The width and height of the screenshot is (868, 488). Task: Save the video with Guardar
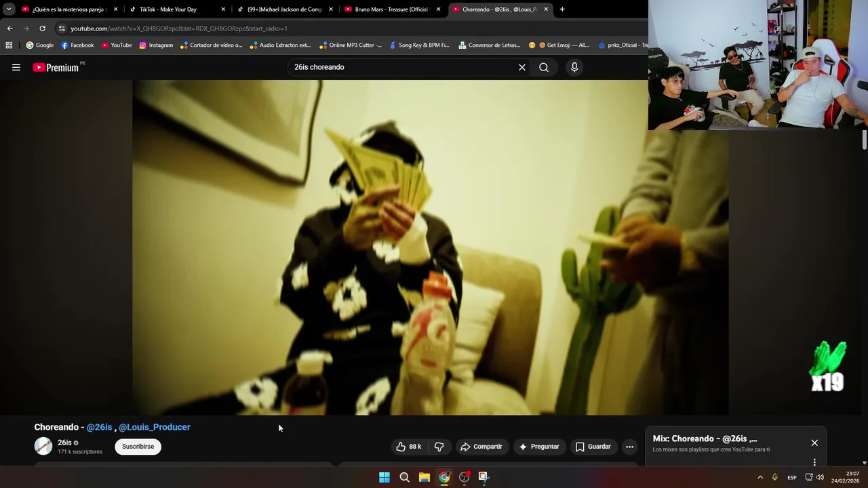[593, 447]
